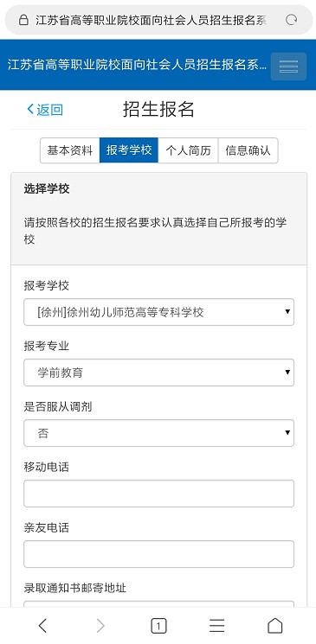Open the browser tabs counter
Image resolution: width=316 pixels, height=644 pixels.
[x=158, y=626]
